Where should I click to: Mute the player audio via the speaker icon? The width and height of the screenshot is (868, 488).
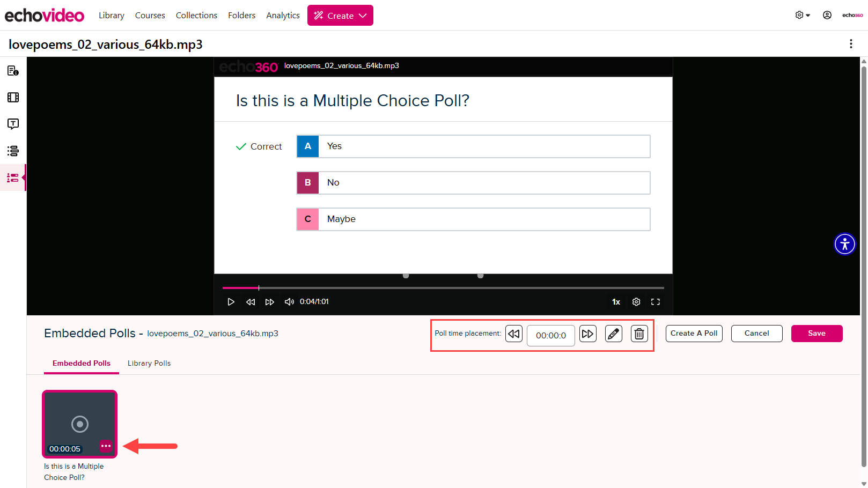289,301
